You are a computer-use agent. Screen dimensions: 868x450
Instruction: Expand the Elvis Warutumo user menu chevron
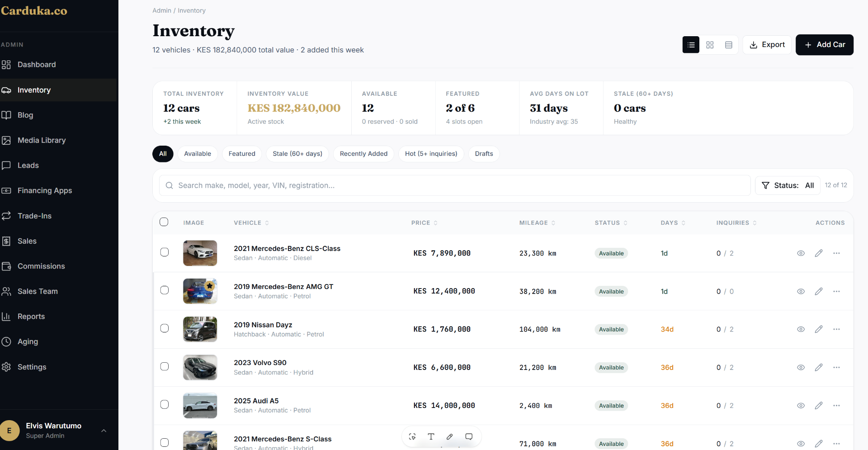coord(104,431)
